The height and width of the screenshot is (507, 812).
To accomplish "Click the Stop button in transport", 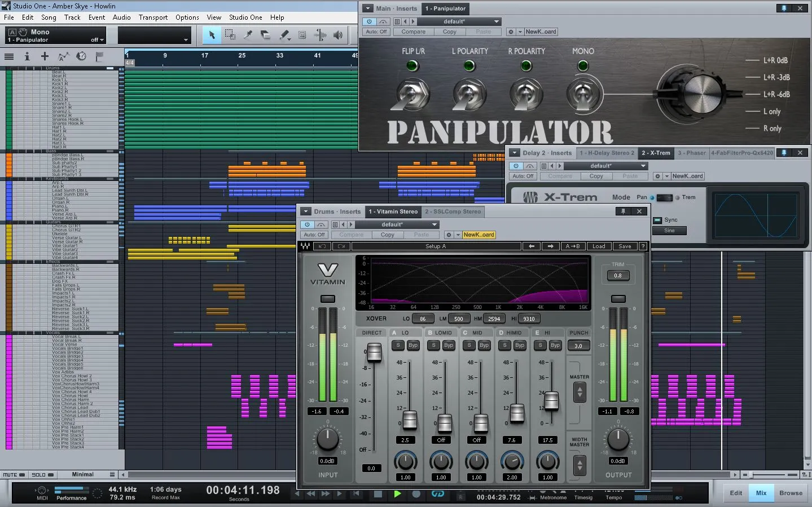I will point(378,494).
